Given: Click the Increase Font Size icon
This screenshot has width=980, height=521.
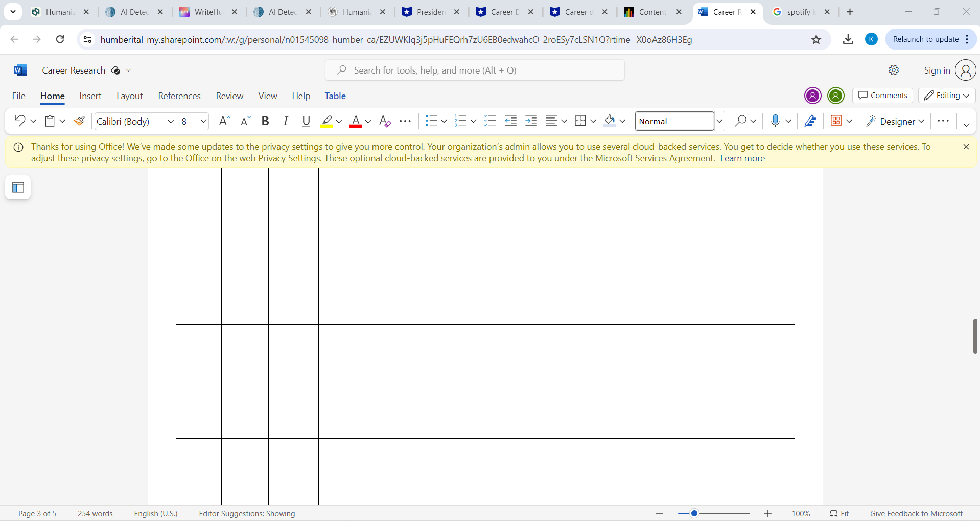Looking at the screenshot, I should click(224, 121).
